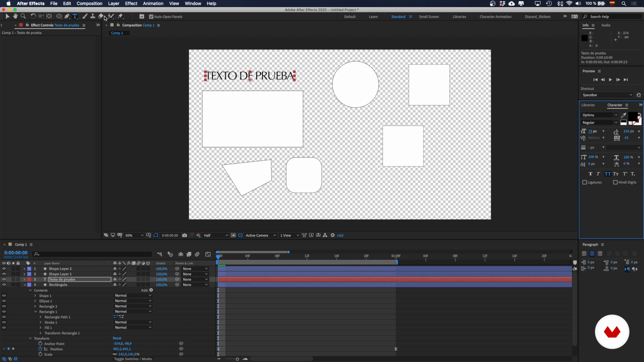Image resolution: width=644 pixels, height=362 pixels.
Task: Select the Zoom magnifier tool
Action: [x=23, y=16]
